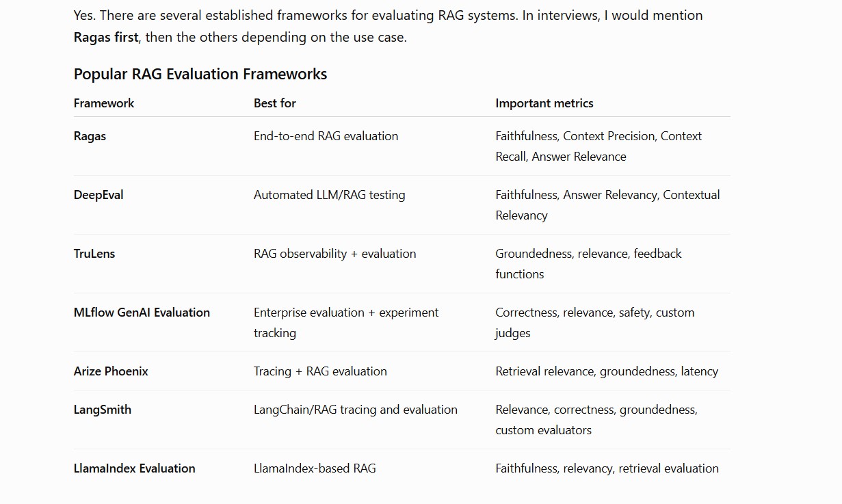
Task: Click 'Automated LLM/RAG testing' cell
Action: (x=329, y=195)
